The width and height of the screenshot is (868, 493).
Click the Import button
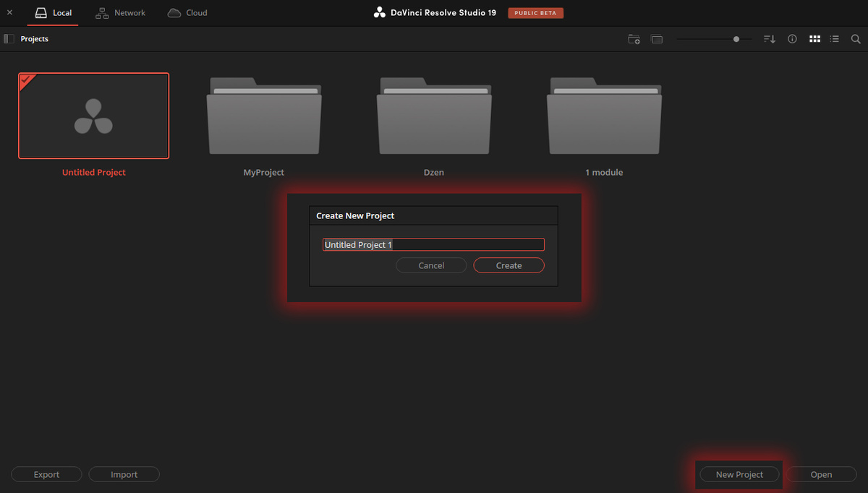[x=124, y=474]
